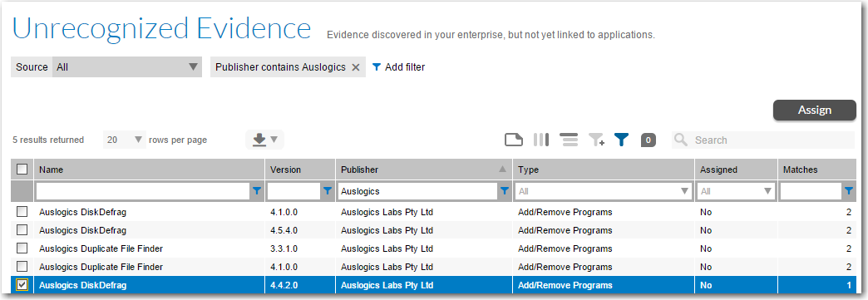The image size is (868, 300).
Task: Click the Add filter link
Action: click(x=398, y=67)
